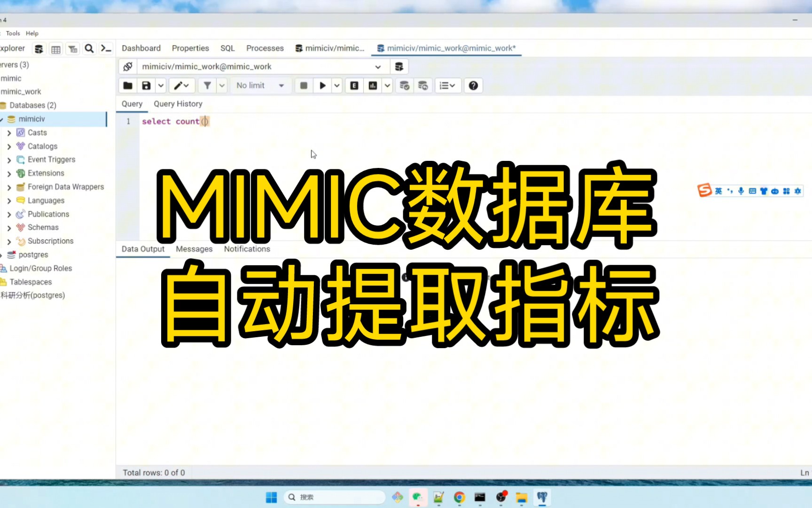The height and width of the screenshot is (508, 812).
Task: Open OBS Studio from the taskbar
Action: click(501, 497)
